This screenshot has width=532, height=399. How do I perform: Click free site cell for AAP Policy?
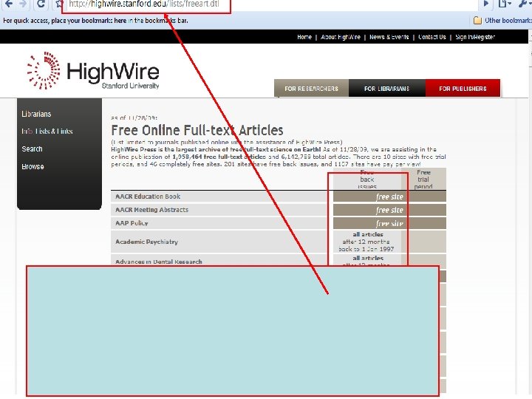tap(389, 224)
